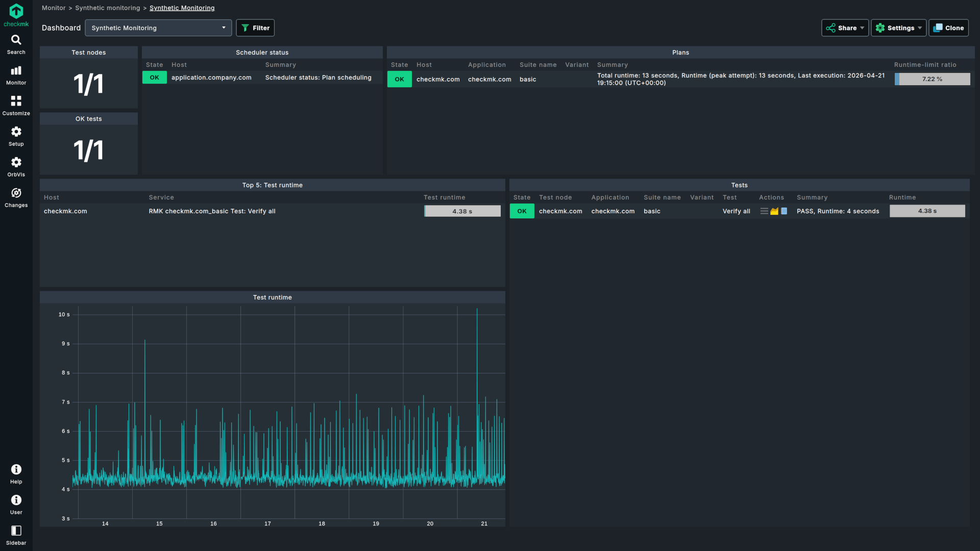Click the 7.22 % runtime-limit ratio bar
This screenshot has height=551, width=980.
tap(932, 79)
